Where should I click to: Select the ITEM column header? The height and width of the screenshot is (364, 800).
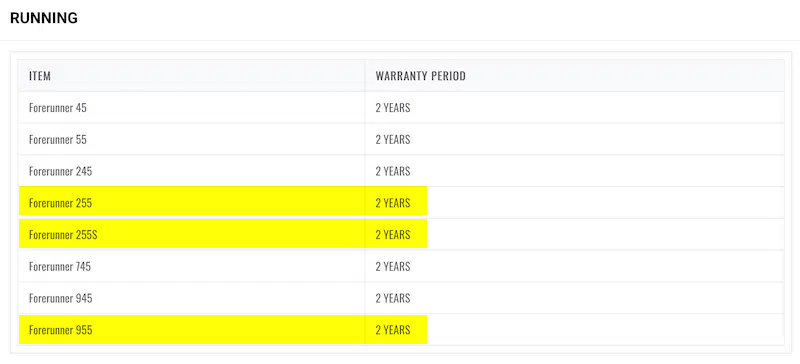(40, 76)
